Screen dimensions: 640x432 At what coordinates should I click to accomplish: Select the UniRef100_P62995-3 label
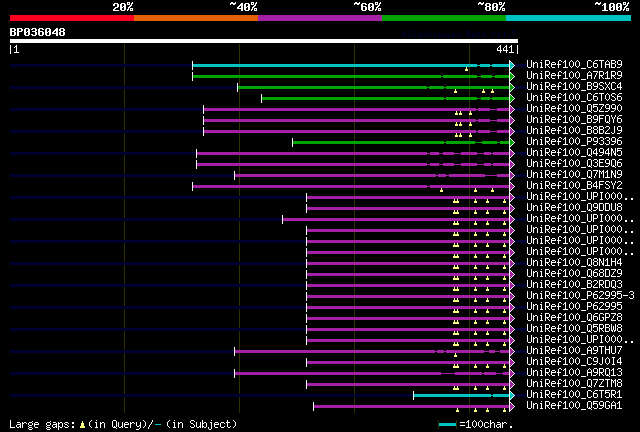click(x=580, y=295)
